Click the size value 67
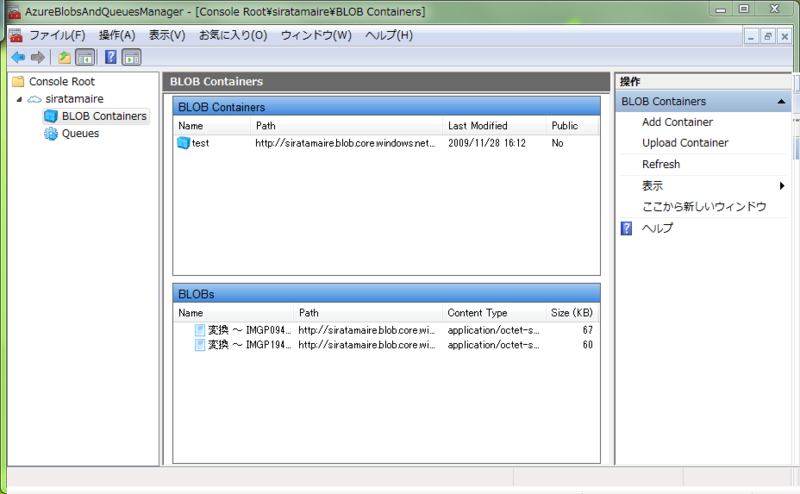Screen dimensions: 800x494 588,330
